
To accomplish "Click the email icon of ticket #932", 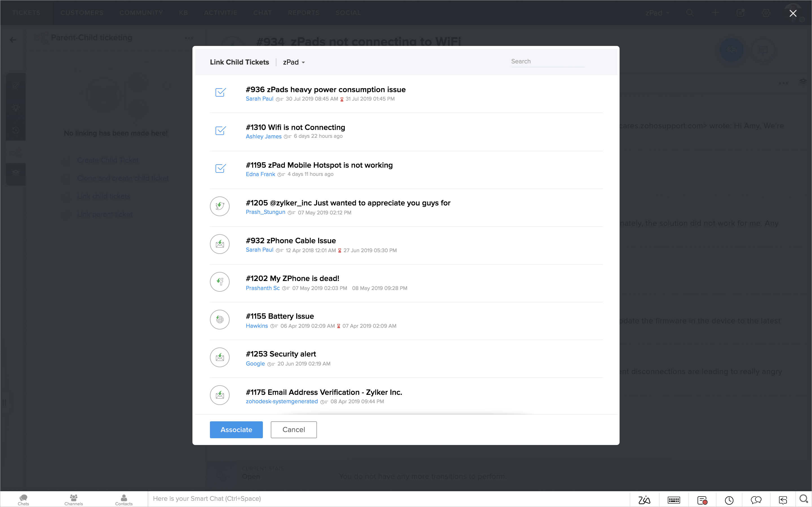I will coord(219,244).
